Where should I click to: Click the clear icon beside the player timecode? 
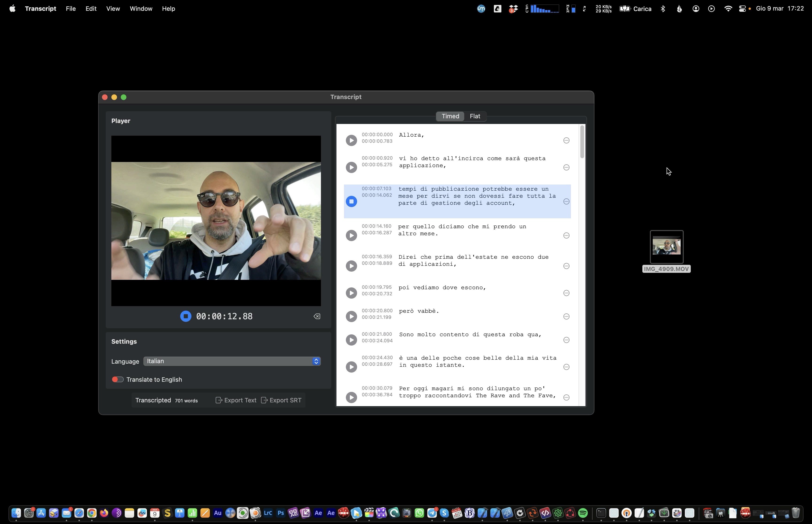(317, 316)
